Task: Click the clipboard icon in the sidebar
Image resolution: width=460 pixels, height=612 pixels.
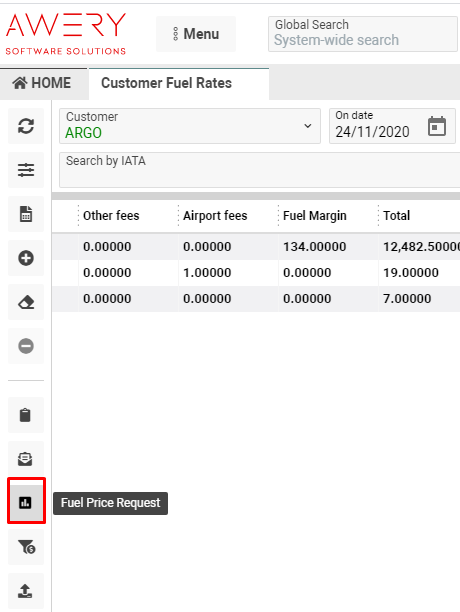Action: (26, 415)
